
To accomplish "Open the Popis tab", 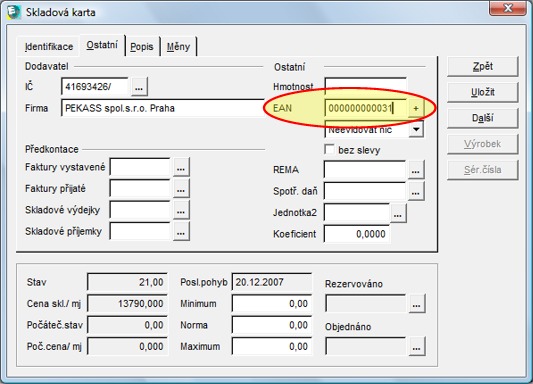I will (142, 47).
